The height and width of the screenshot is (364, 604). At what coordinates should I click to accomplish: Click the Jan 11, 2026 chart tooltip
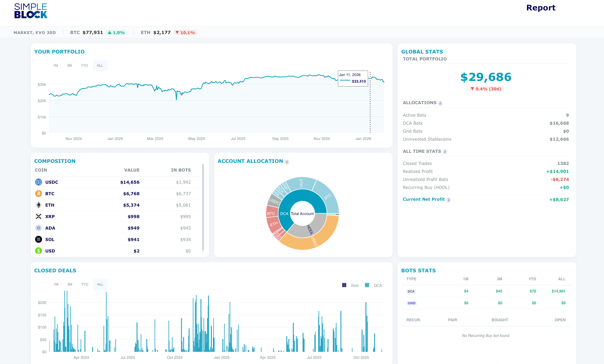[x=353, y=78]
